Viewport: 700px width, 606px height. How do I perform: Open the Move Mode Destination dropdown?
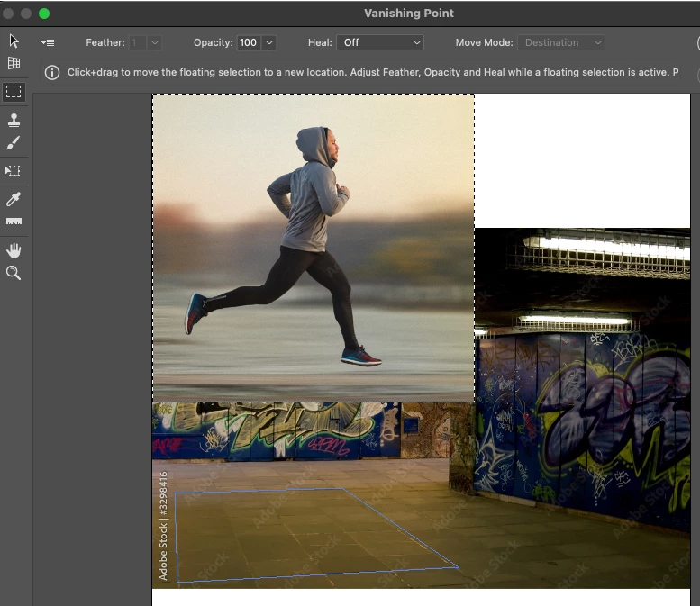560,42
